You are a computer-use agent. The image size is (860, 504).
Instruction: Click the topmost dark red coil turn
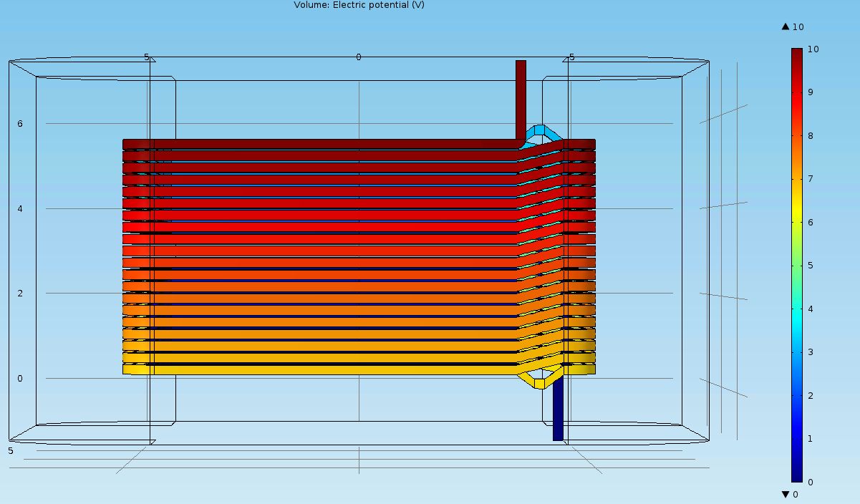[322, 144]
